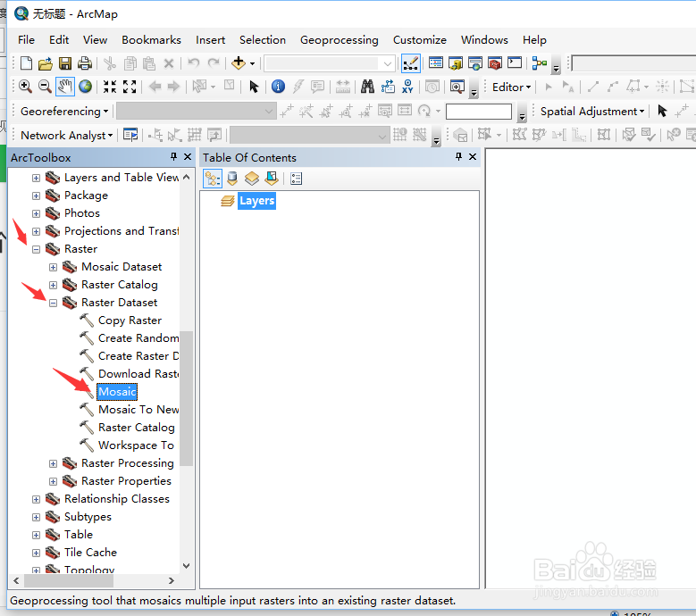Close the Table Of Contents panel
Screen dimensions: 696x616
473,156
